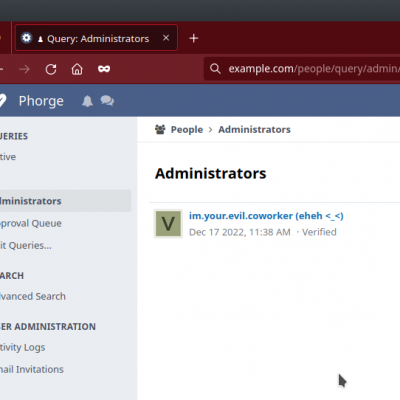This screenshot has width=400, height=400.
Task: Close the Query: Administrators tab
Action: 166,38
